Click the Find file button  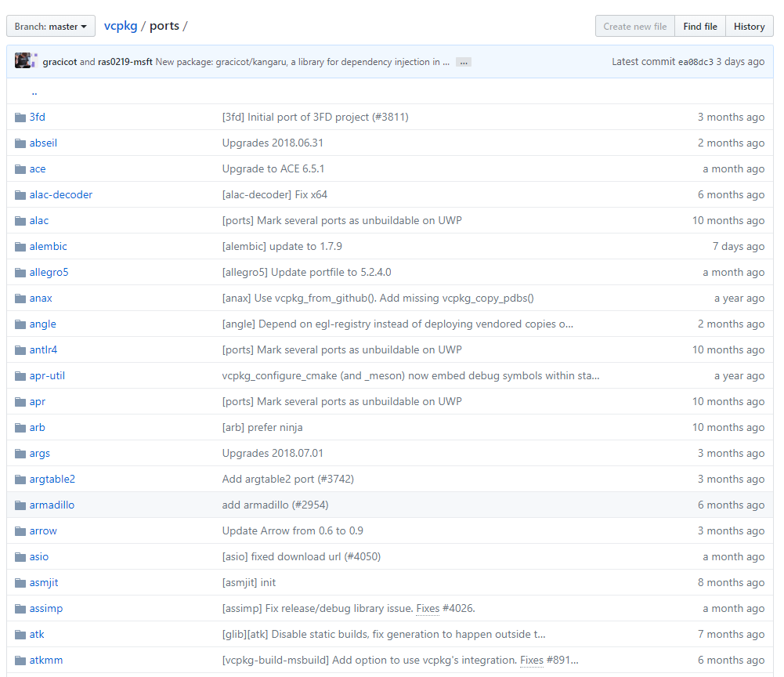(x=700, y=26)
